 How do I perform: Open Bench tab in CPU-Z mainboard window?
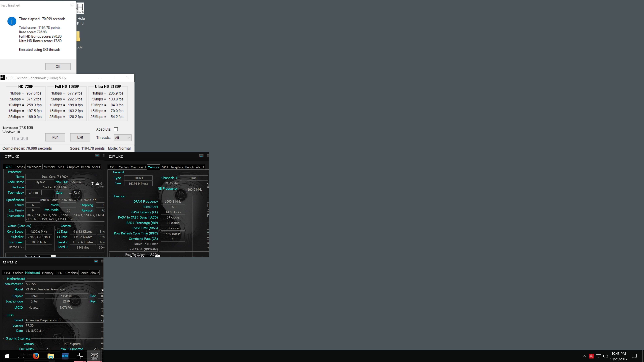pos(84,273)
